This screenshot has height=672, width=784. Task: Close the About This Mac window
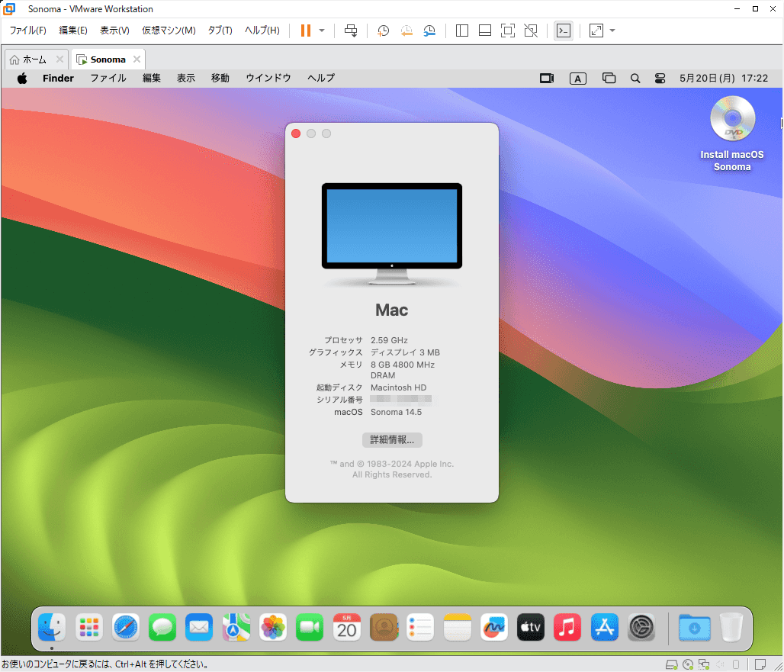coord(296,133)
